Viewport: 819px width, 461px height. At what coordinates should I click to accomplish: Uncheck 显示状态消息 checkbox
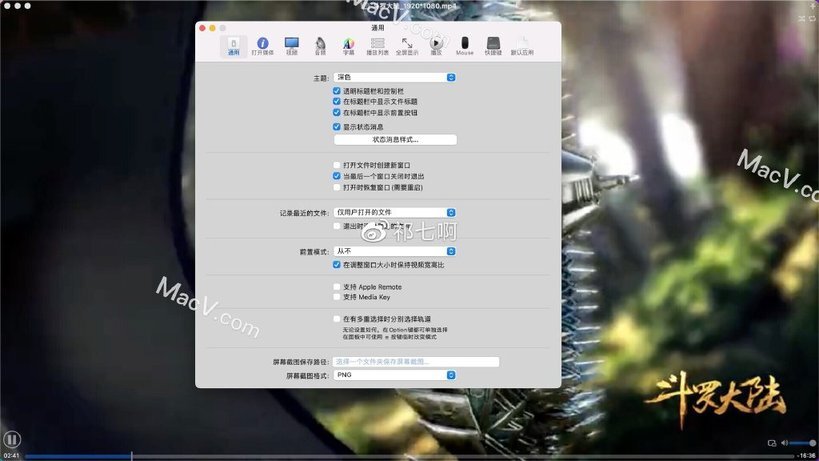pos(336,126)
